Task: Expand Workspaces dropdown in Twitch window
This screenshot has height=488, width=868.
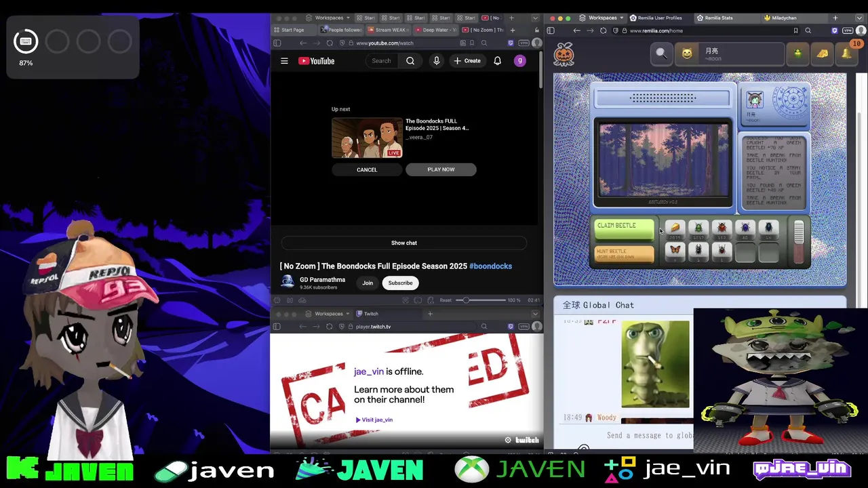Action: 329,314
